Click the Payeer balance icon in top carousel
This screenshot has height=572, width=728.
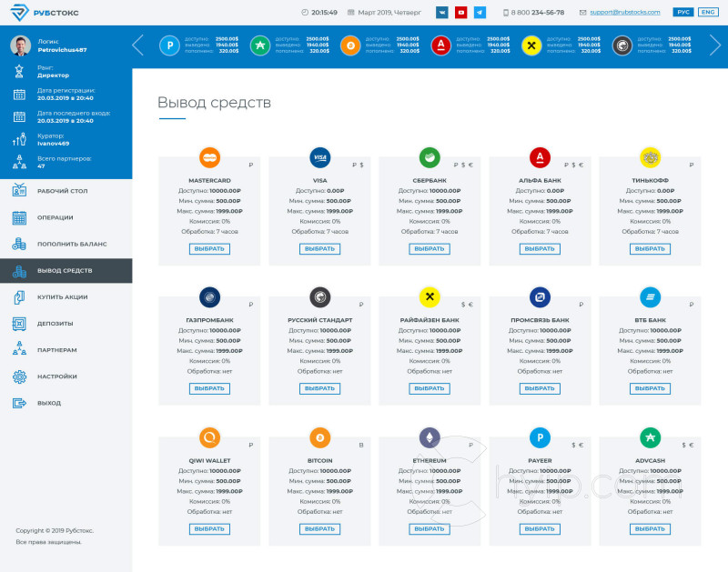(169, 45)
